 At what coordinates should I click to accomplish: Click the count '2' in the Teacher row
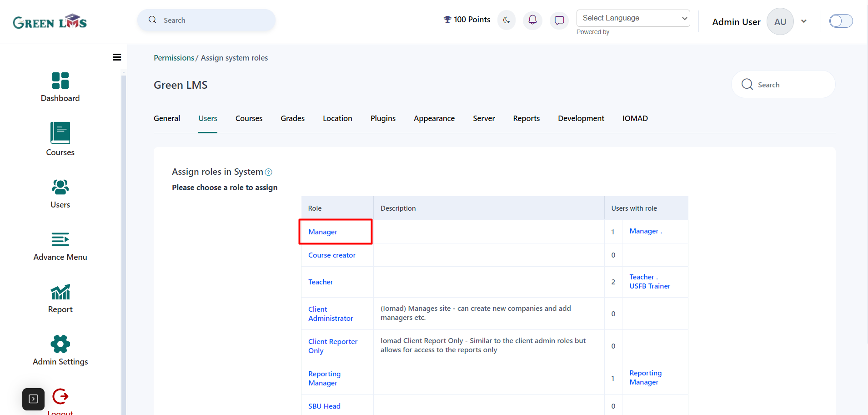613,282
